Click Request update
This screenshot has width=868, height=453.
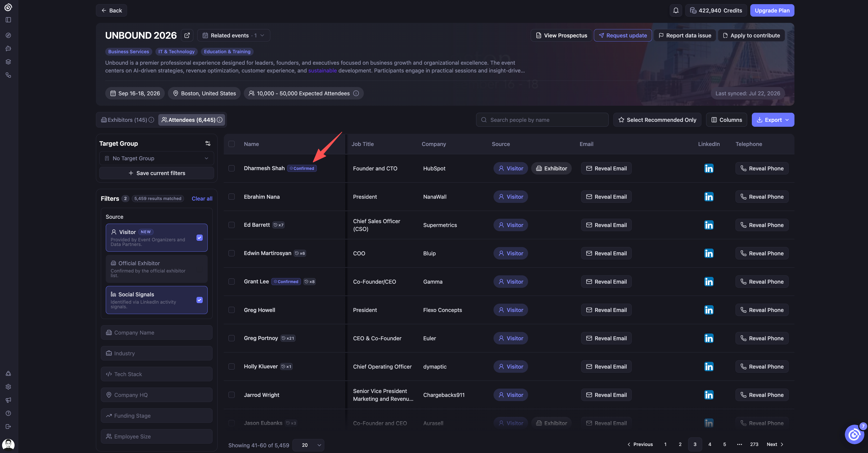coord(623,35)
